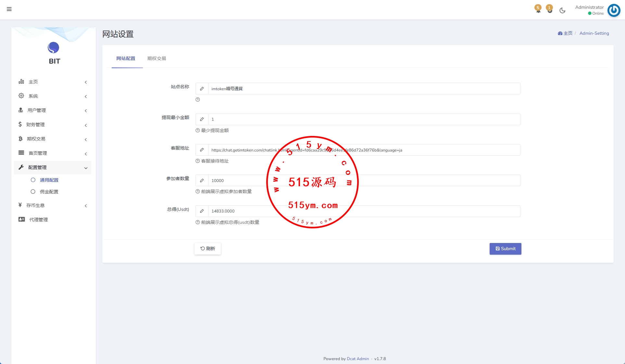Viewport: 625px width, 364px height.
Task: Select the 网站配置 tab
Action: click(126, 58)
